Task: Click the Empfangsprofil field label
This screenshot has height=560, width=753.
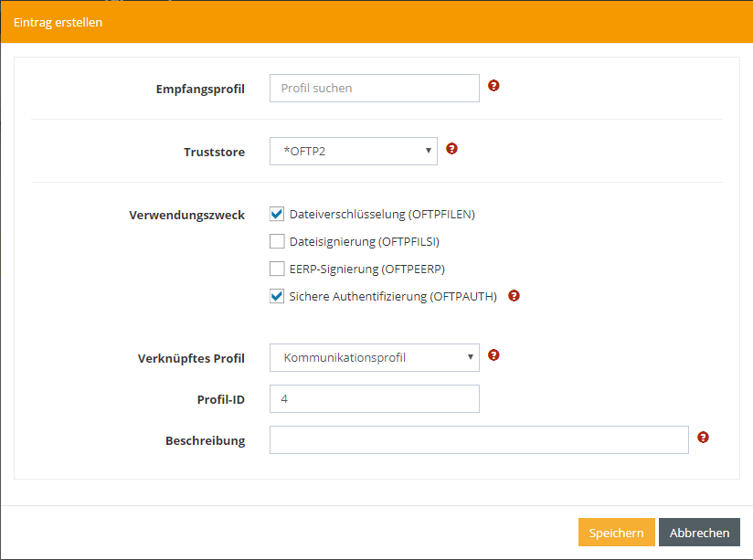Action: (200, 90)
